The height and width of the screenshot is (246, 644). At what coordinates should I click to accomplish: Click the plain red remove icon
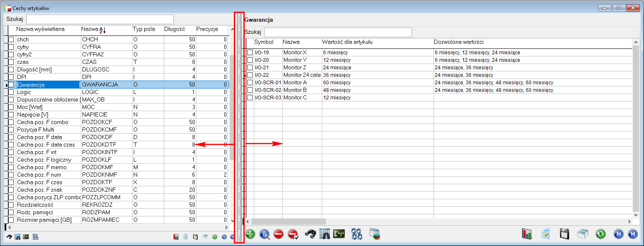(279, 234)
